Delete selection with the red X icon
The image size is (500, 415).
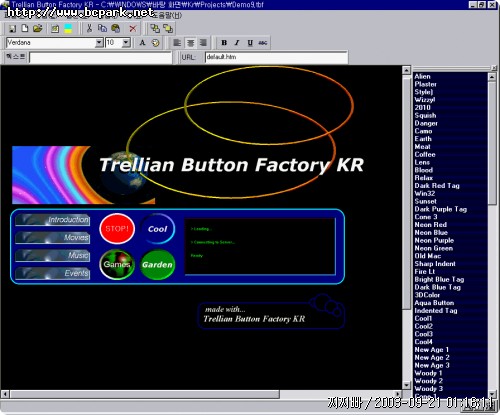(133, 29)
